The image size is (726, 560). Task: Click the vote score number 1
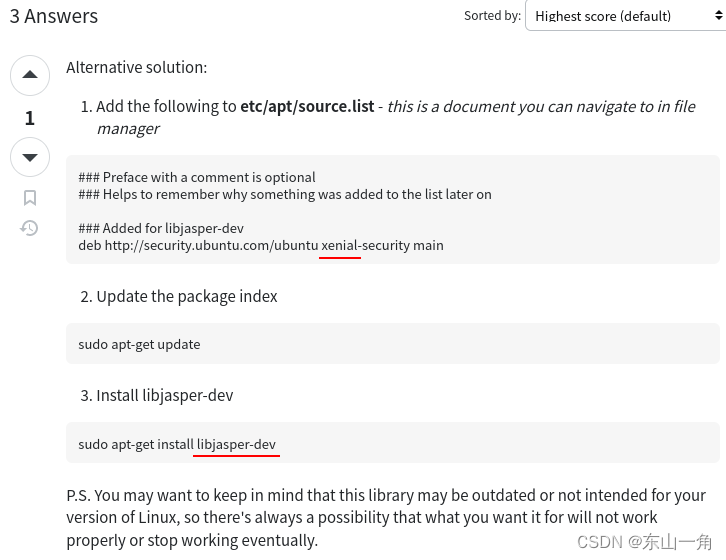tap(30, 118)
